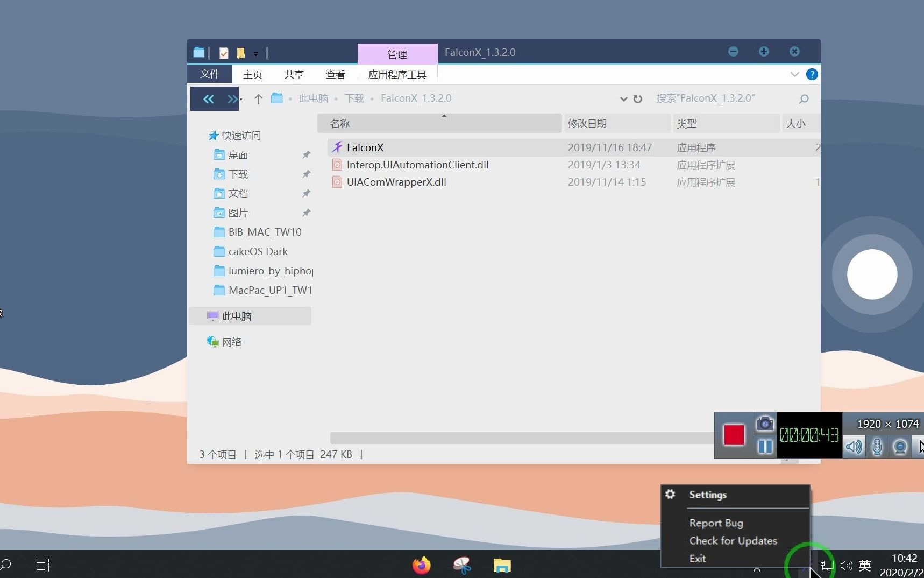Sort files by the 修改日期 column

coord(617,123)
